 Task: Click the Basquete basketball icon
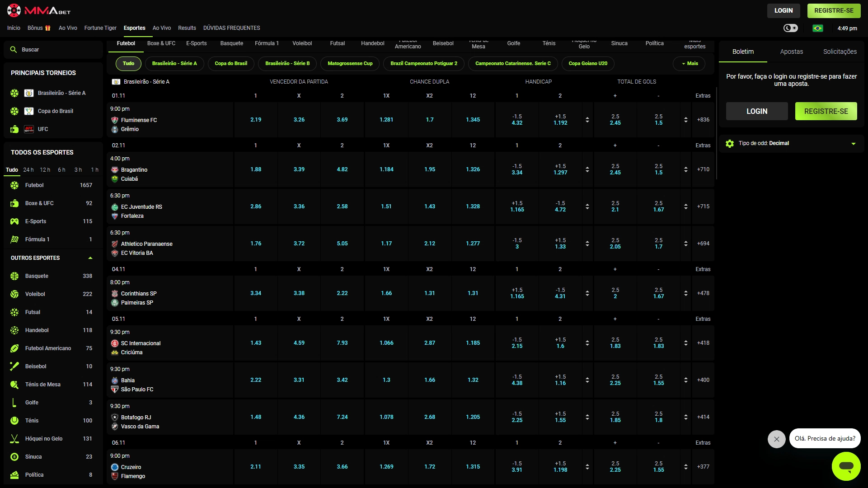click(14, 276)
